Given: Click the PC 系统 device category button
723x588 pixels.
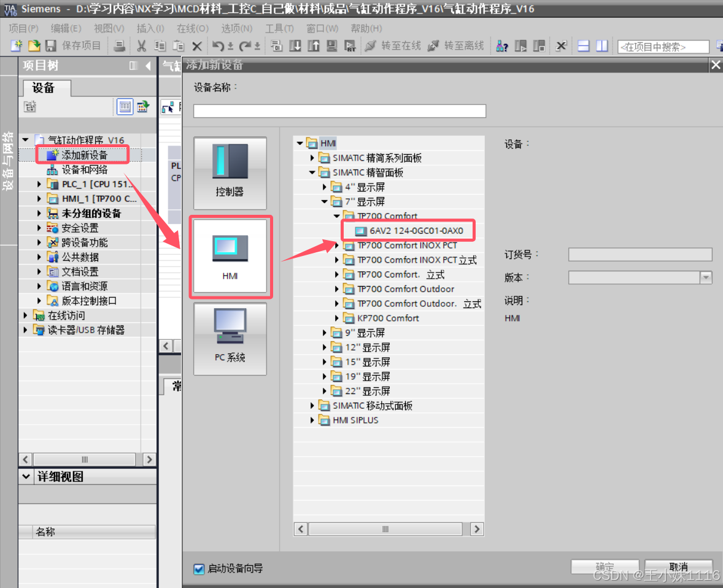Looking at the screenshot, I should (x=230, y=339).
